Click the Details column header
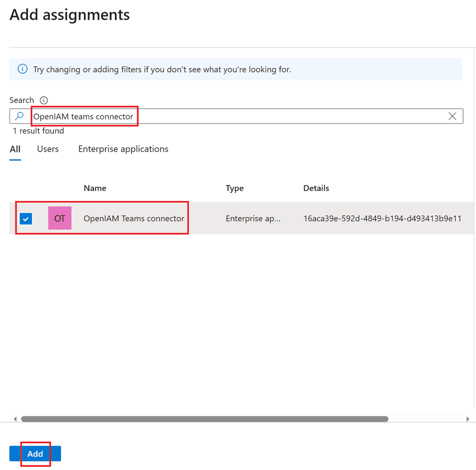 pyautogui.click(x=316, y=188)
